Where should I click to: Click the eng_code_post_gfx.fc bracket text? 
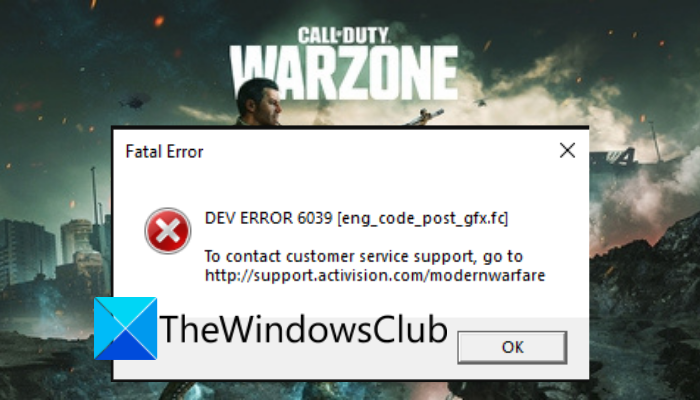coord(423,219)
